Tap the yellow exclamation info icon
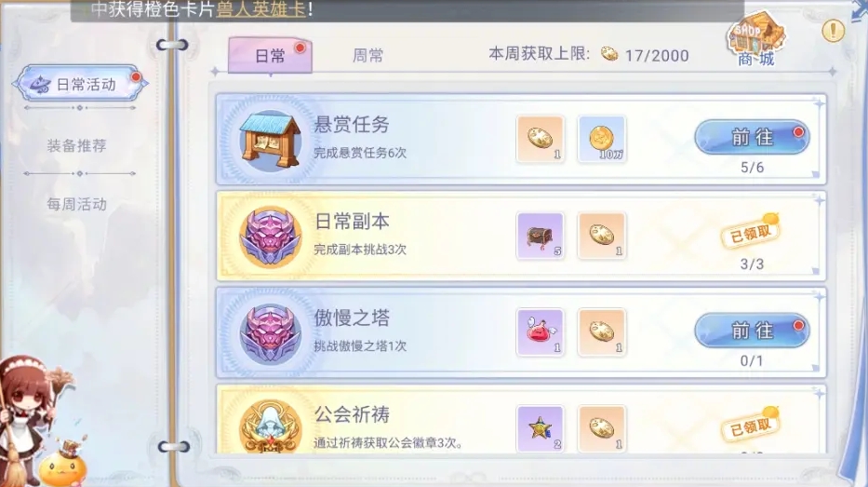This screenshot has height=487, width=868. pyautogui.click(x=834, y=31)
